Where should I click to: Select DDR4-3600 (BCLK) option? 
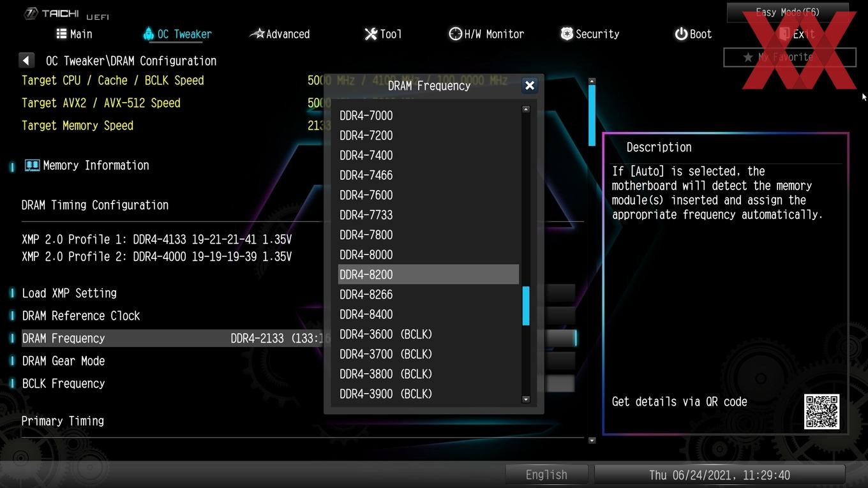[428, 334]
